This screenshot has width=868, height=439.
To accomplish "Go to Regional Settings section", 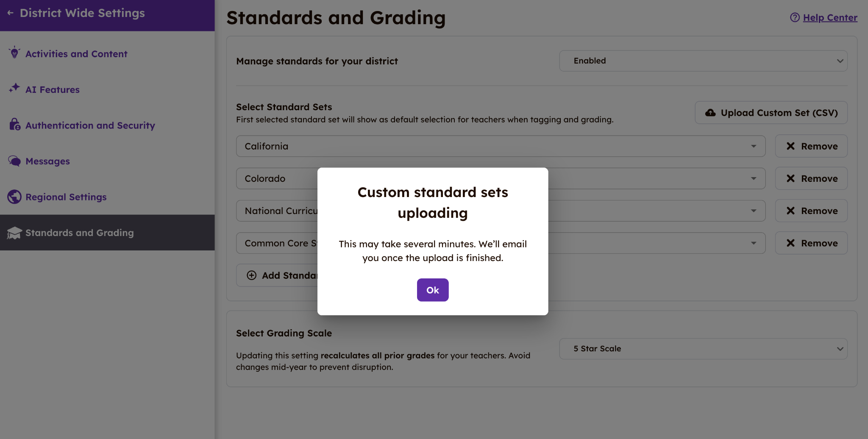I will [66, 197].
